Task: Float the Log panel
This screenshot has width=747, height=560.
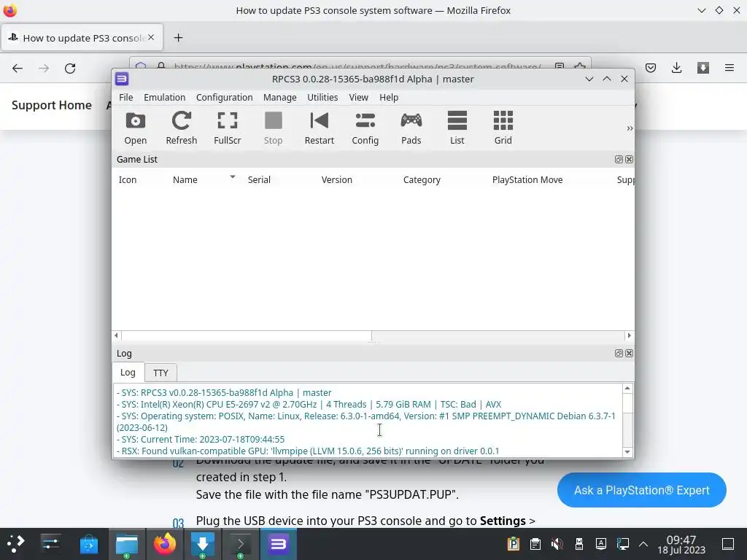Action: [x=619, y=354]
